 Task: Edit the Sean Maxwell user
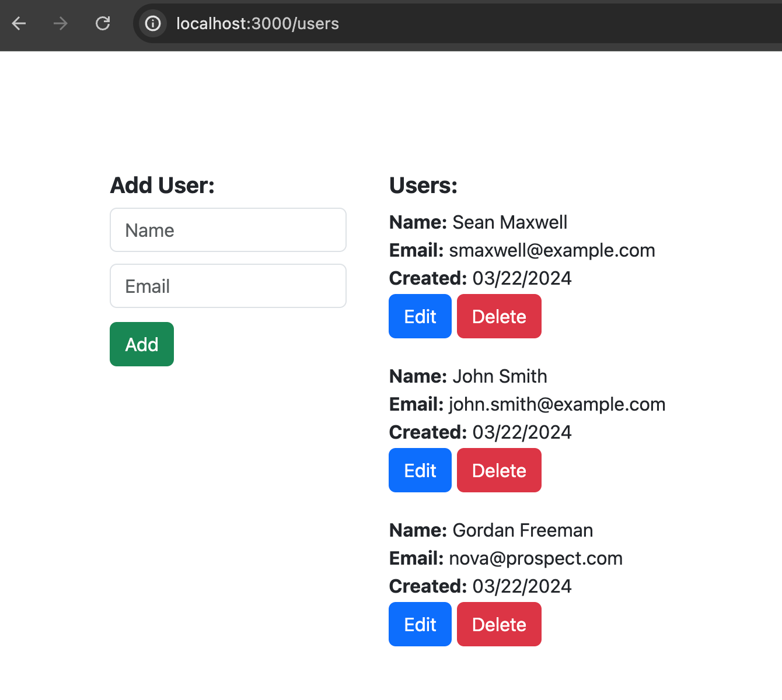420,316
